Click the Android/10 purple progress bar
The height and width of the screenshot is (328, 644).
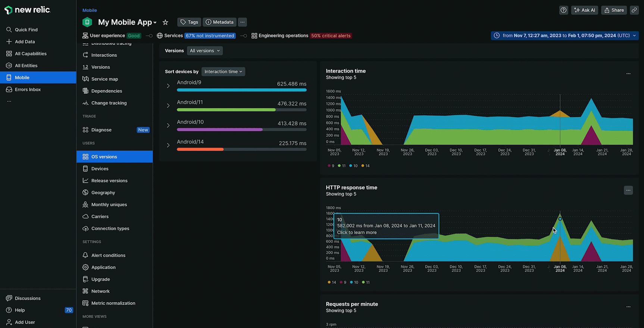tap(220, 130)
